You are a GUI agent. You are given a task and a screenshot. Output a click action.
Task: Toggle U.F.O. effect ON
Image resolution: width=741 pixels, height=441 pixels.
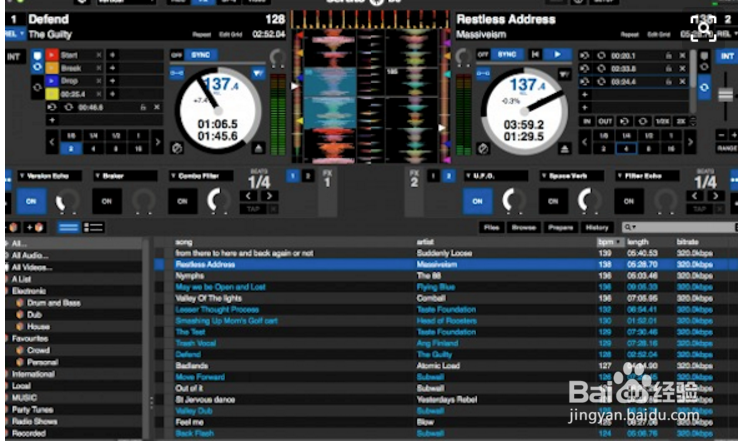coord(477,201)
